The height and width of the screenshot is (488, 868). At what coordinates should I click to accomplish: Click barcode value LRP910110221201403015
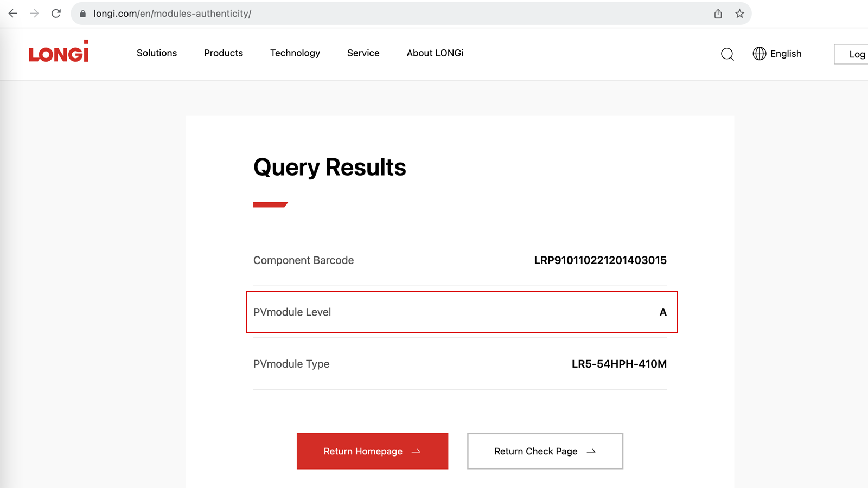click(x=601, y=260)
